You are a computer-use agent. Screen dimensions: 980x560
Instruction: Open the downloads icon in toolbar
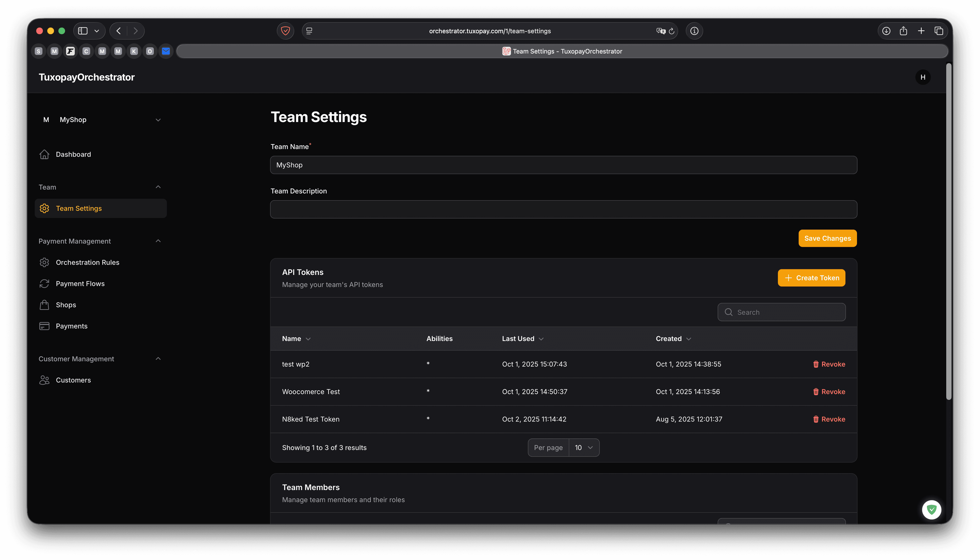pyautogui.click(x=886, y=31)
